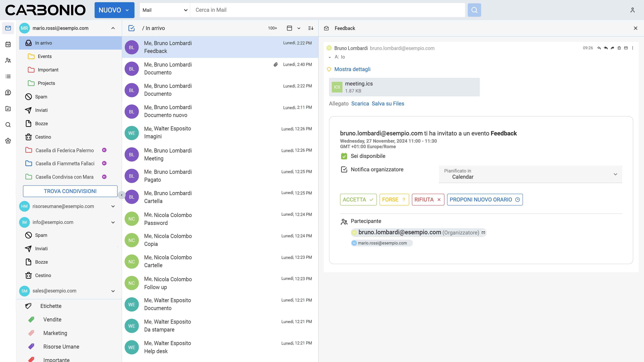
Task: Open Calendar module from left sidebar
Action: 8,44
